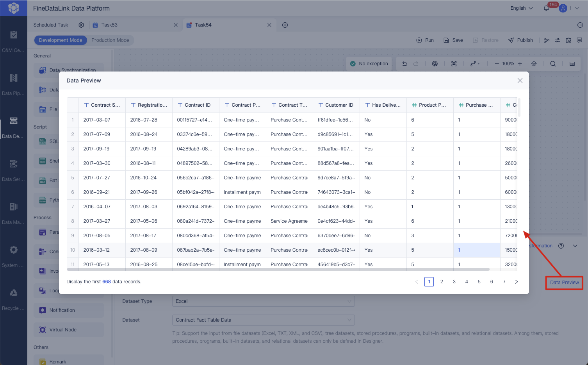Open the user account dropdown
The image size is (588, 365).
pyautogui.click(x=569, y=8)
